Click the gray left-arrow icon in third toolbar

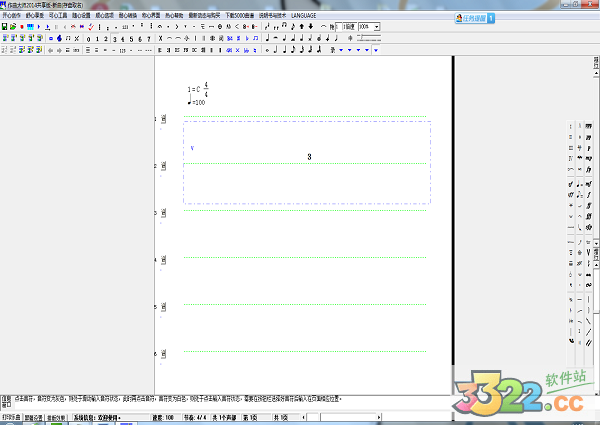pyautogui.click(x=50, y=50)
